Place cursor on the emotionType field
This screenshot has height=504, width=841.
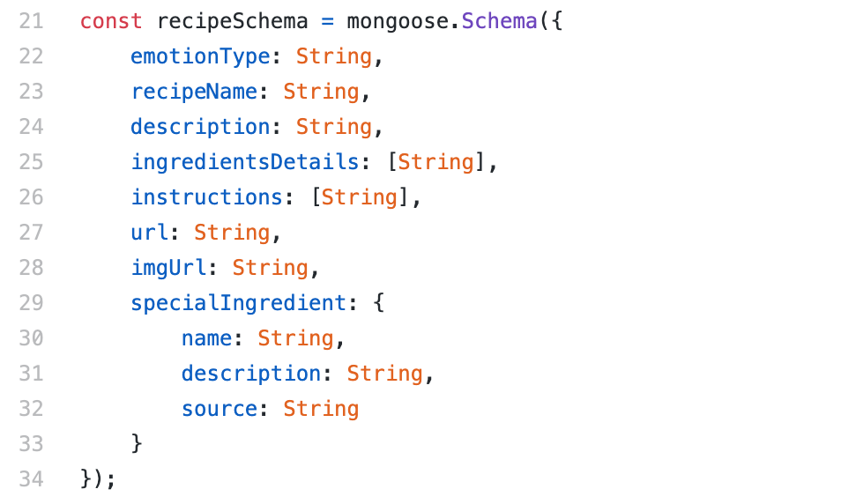(200, 56)
